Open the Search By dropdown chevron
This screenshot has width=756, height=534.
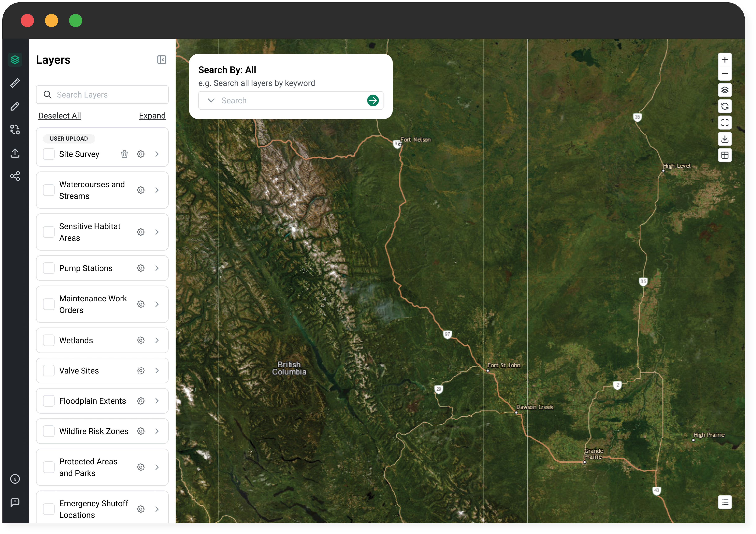click(x=211, y=100)
